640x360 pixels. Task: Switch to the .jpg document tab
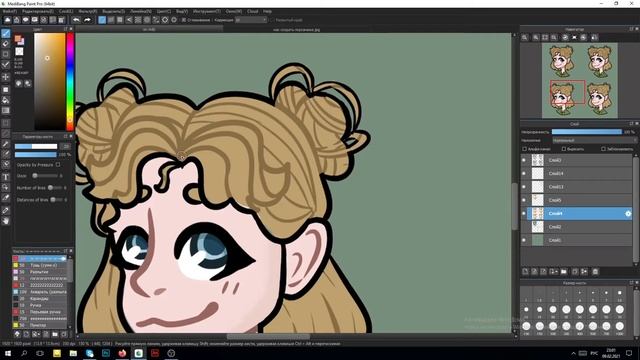point(297,29)
